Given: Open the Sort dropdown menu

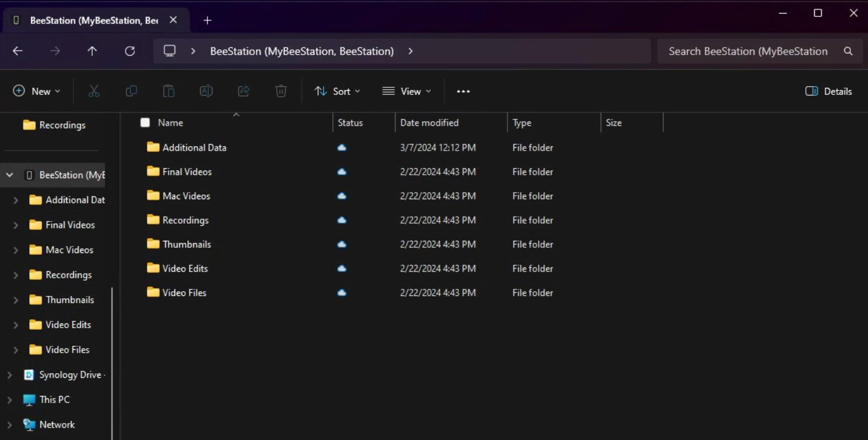Looking at the screenshot, I should pyautogui.click(x=337, y=91).
